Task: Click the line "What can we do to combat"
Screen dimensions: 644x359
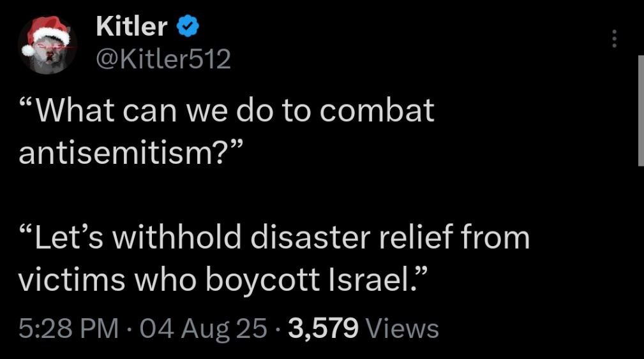Action: click(228, 110)
